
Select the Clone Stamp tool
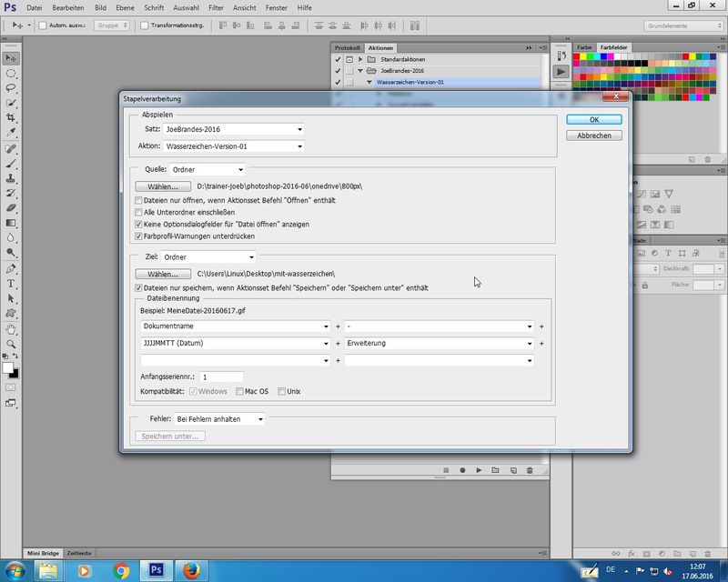coord(11,178)
